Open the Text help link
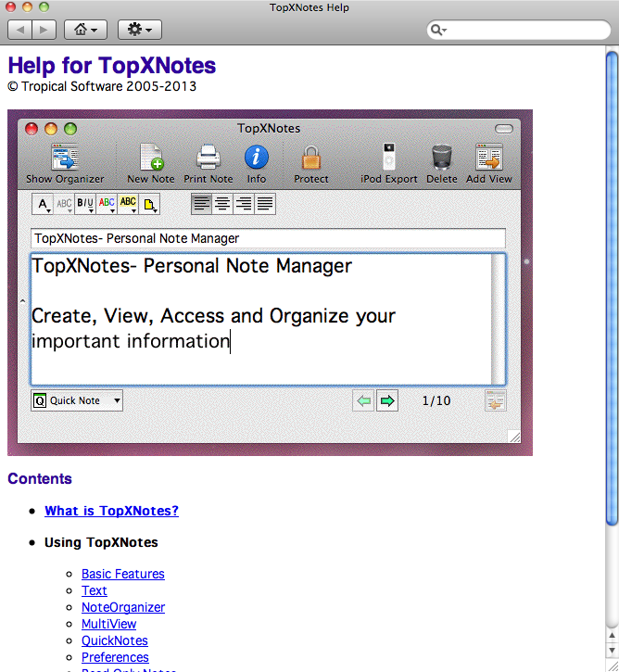 [x=95, y=590]
